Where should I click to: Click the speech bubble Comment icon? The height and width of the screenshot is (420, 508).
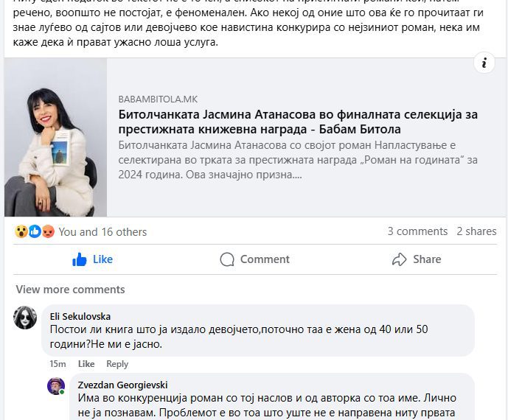pyautogui.click(x=227, y=259)
